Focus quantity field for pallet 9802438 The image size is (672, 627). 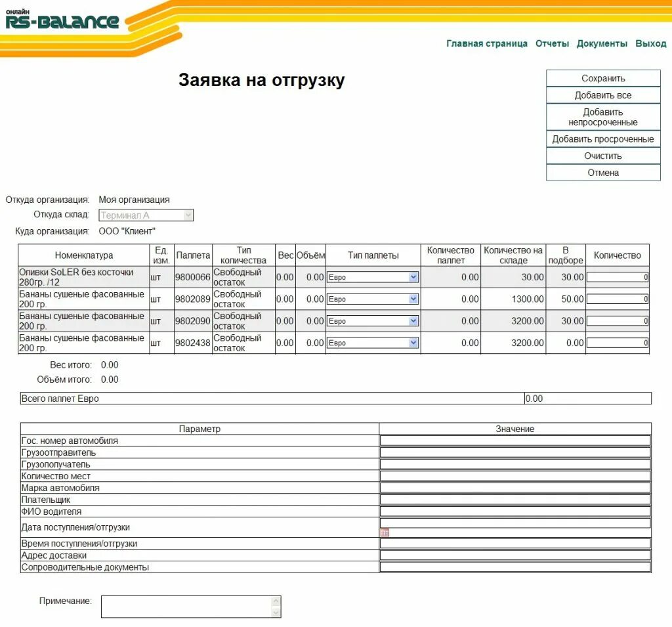tap(617, 343)
